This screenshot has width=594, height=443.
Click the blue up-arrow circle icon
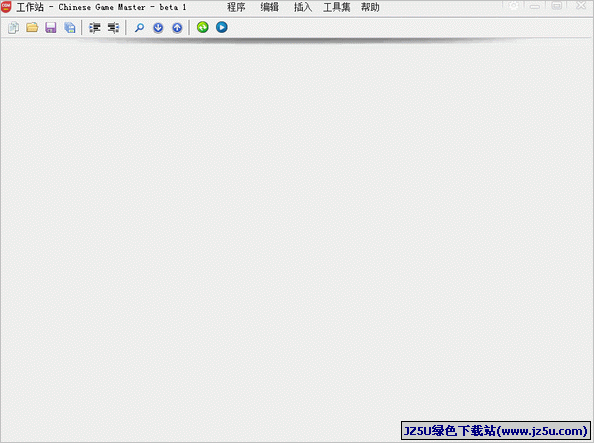coord(177,28)
